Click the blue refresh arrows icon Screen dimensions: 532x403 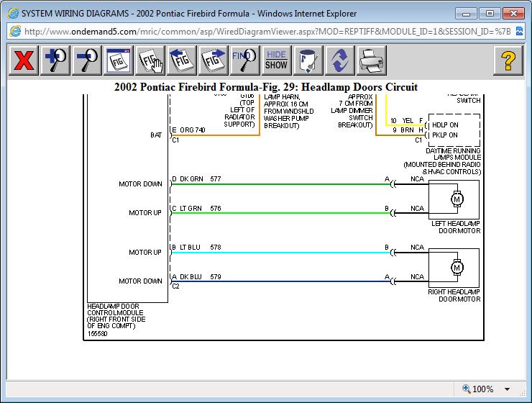[339, 60]
